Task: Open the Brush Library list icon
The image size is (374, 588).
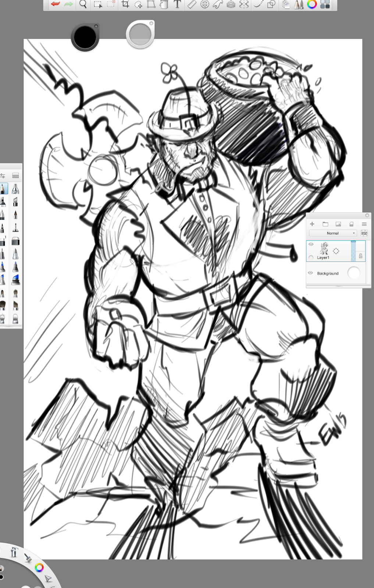Action: click(x=15, y=175)
